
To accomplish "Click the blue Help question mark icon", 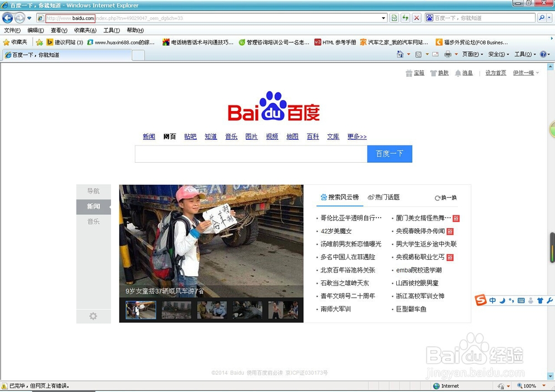I will 543,54.
